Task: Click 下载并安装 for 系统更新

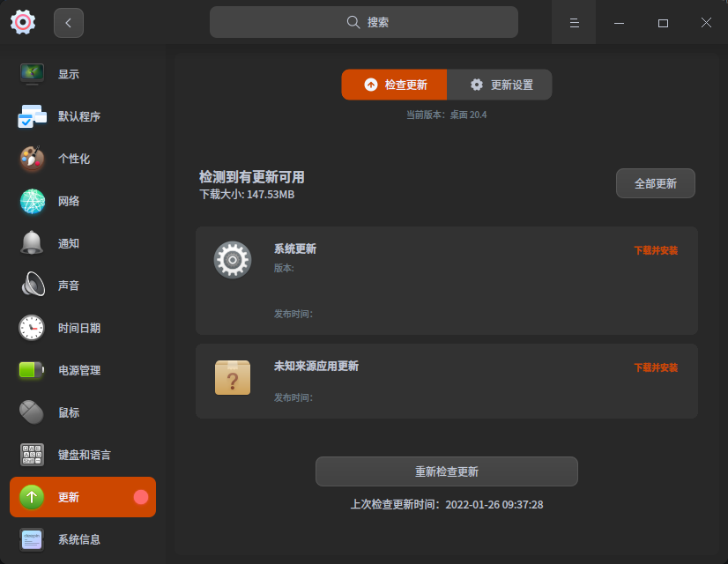Action: point(657,250)
